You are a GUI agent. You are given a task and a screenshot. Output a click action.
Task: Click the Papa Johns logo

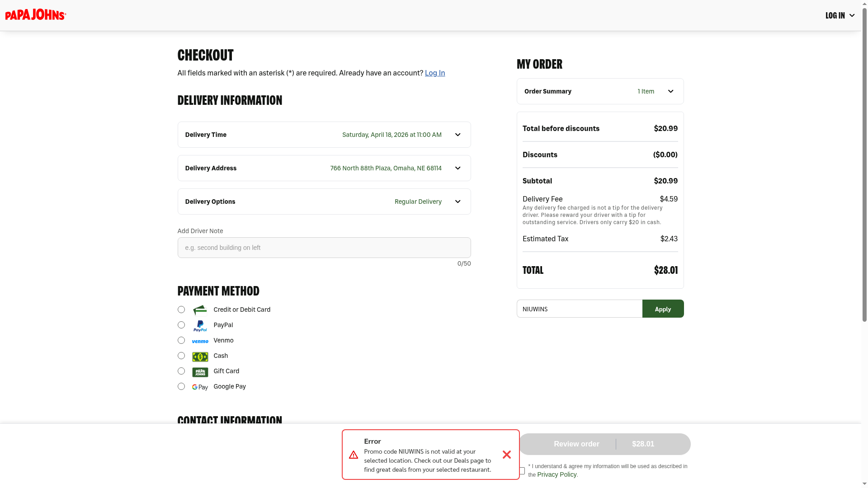(36, 15)
